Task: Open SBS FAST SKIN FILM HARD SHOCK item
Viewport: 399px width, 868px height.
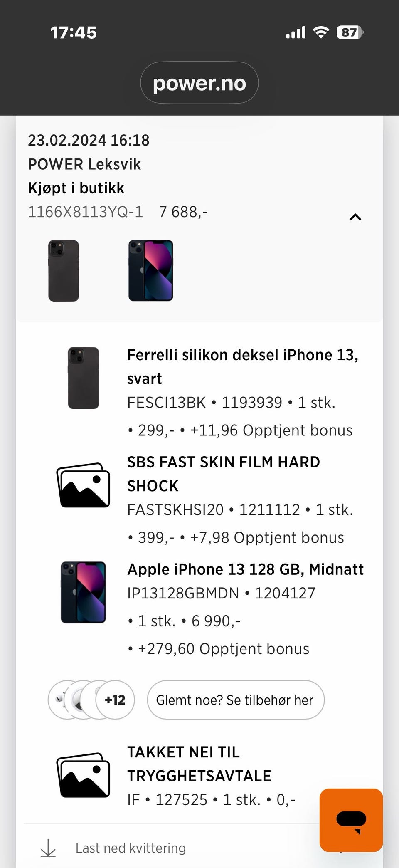Action: coord(224,474)
